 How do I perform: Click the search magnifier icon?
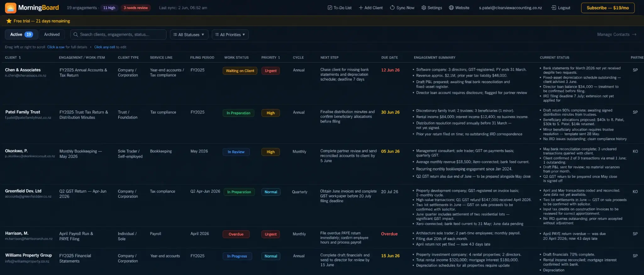point(75,35)
